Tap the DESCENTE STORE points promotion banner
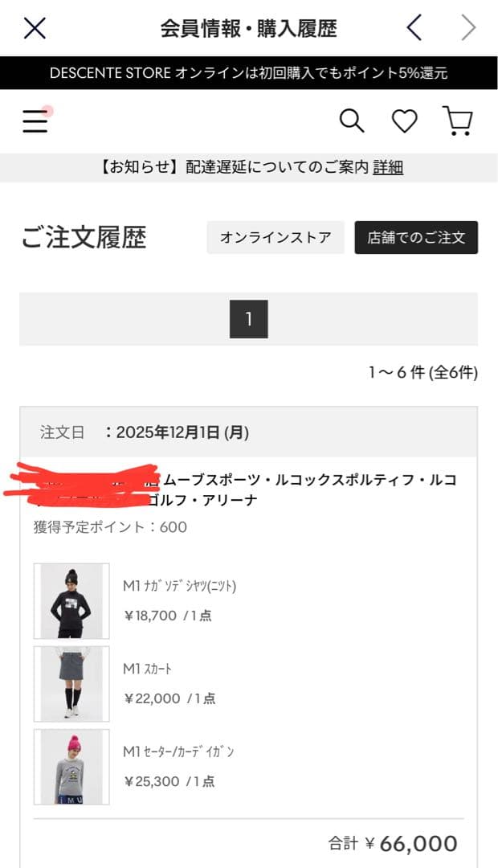Image resolution: width=498 pixels, height=868 pixels. pyautogui.click(x=249, y=72)
